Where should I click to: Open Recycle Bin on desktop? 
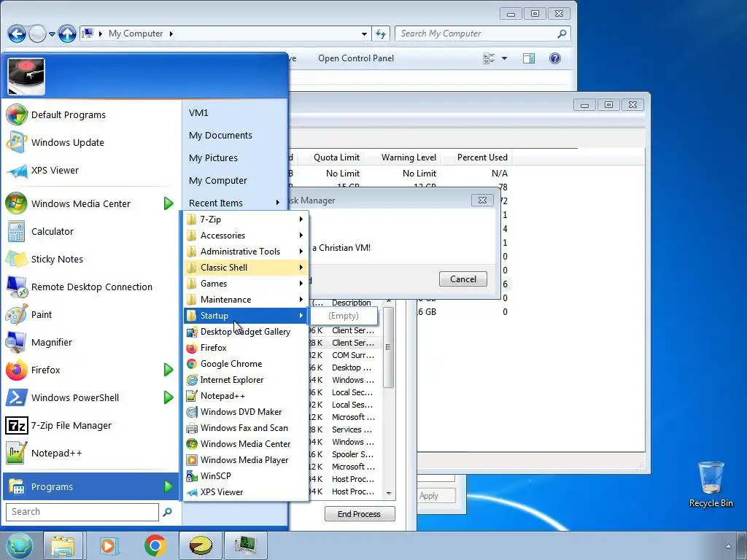(x=711, y=484)
